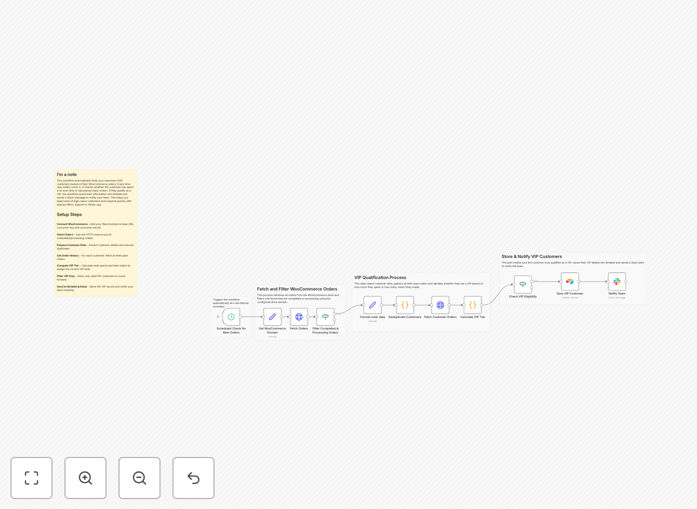Click the "Fetch Customer Orders" node label
Image resolution: width=697 pixels, height=509 pixels.
[x=440, y=317]
